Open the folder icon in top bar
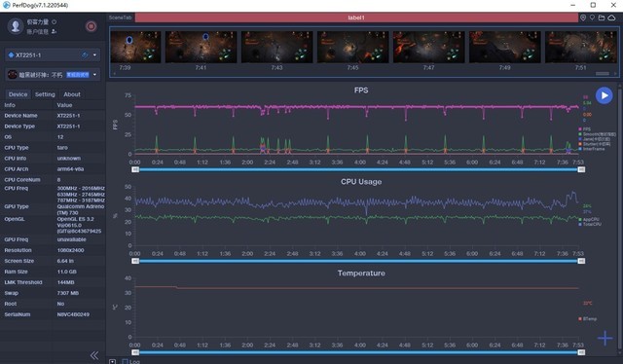Screen dimensions: 623x364 (x=602, y=18)
